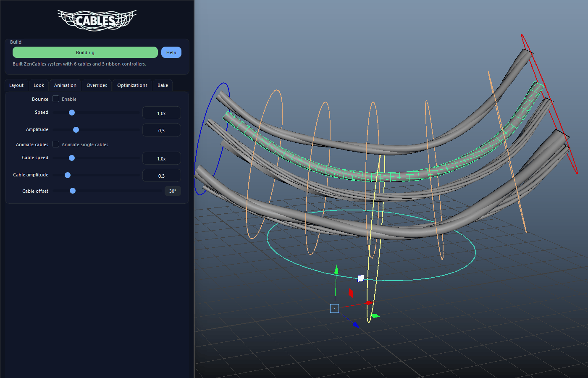Click the Cable amplitude slider handle
The image size is (588, 378).
[68, 175]
